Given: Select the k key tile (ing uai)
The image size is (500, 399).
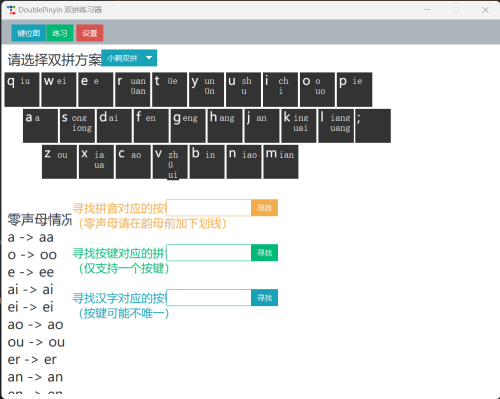Looking at the screenshot, I should tap(299, 126).
